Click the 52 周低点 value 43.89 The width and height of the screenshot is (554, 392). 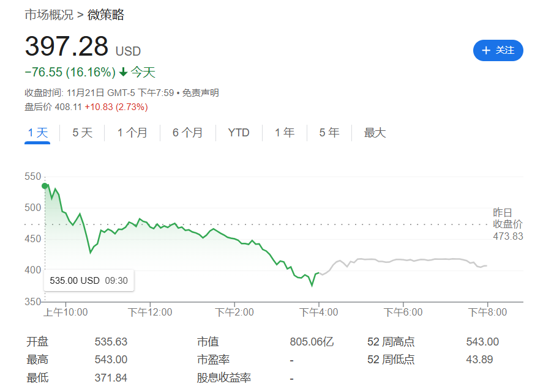click(x=479, y=360)
